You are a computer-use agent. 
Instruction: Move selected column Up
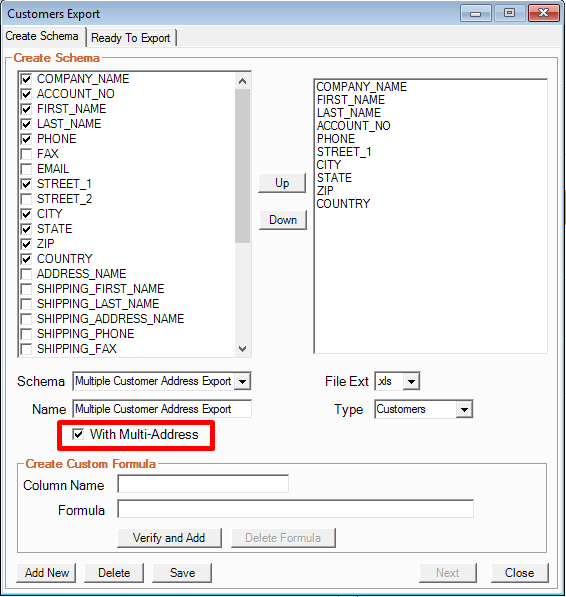(282, 183)
